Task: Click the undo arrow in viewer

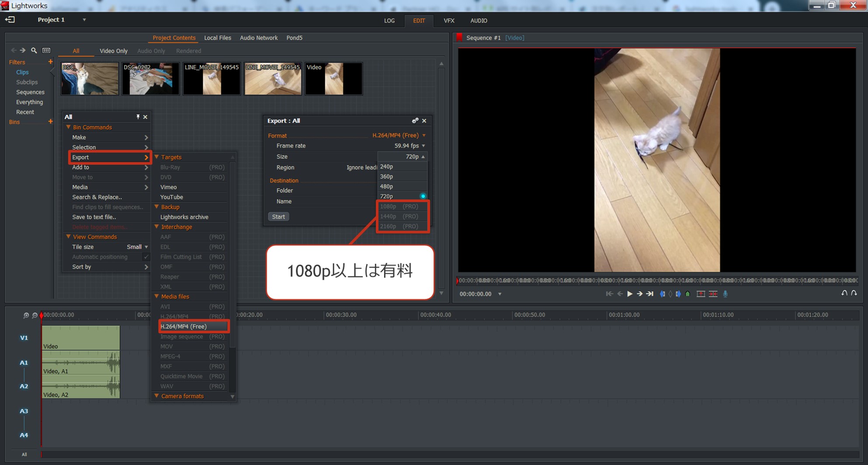Action: click(x=844, y=293)
